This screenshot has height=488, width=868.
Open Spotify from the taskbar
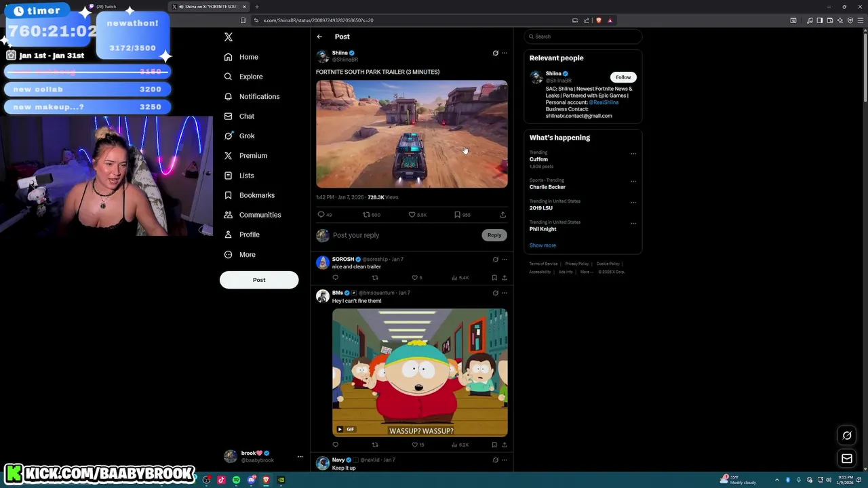236,480
